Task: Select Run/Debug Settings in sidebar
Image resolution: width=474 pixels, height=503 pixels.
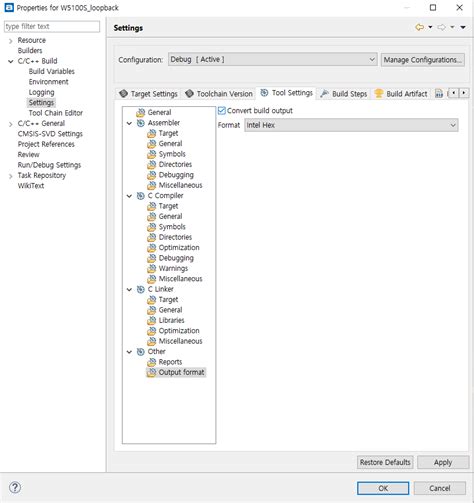Action: click(x=49, y=165)
